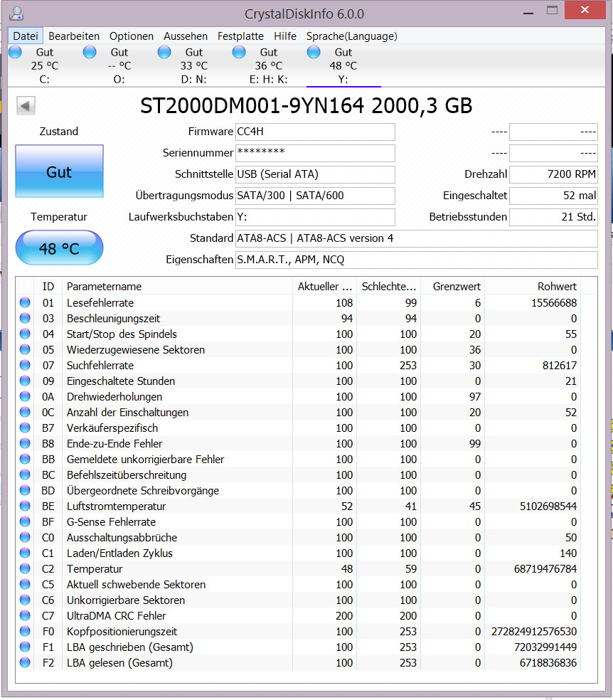Click the Betriebsstunden field 21 Std.
The height and width of the screenshot is (700, 613).
[553, 217]
